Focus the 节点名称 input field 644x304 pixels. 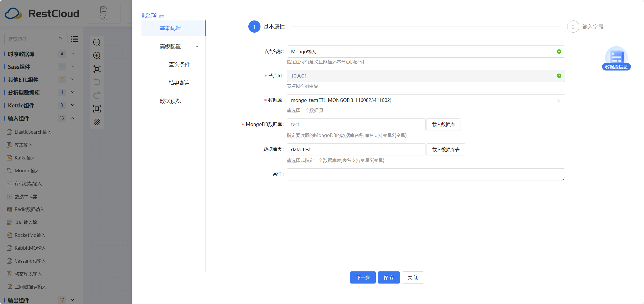[x=426, y=52]
